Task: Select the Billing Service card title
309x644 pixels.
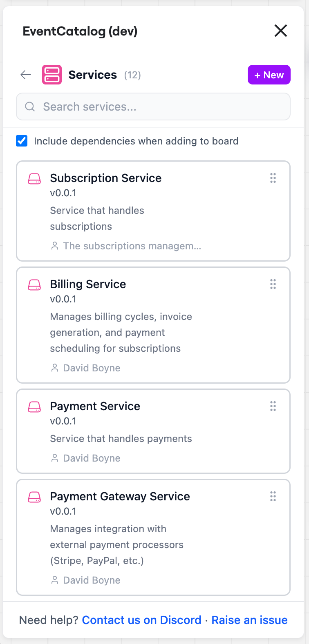Action: click(x=88, y=284)
